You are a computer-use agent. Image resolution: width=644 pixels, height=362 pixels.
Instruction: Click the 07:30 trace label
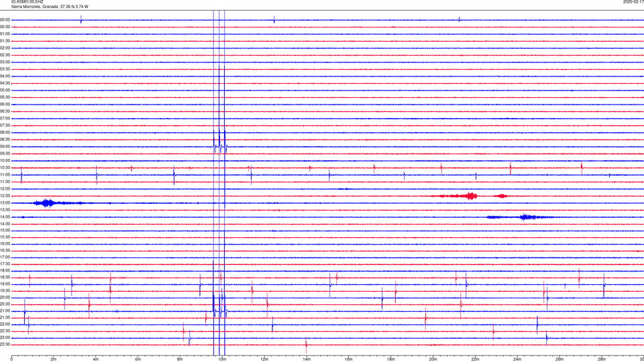(x=5, y=125)
